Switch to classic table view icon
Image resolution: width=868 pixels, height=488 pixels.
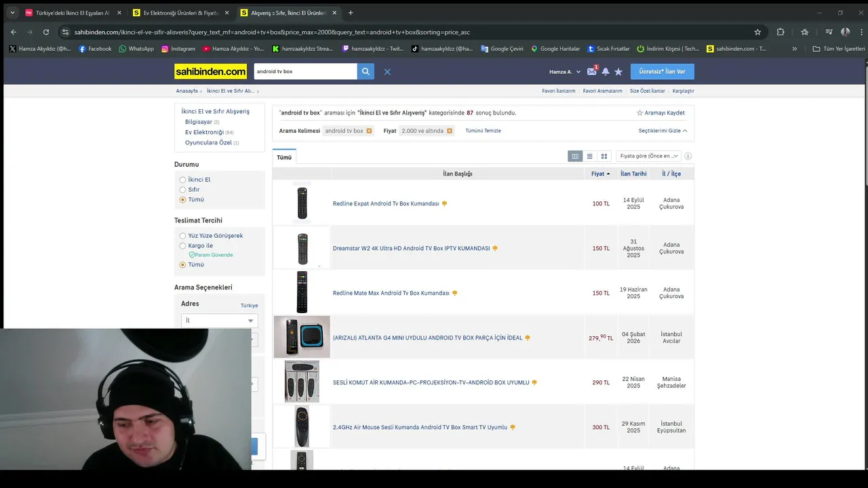[x=575, y=156]
